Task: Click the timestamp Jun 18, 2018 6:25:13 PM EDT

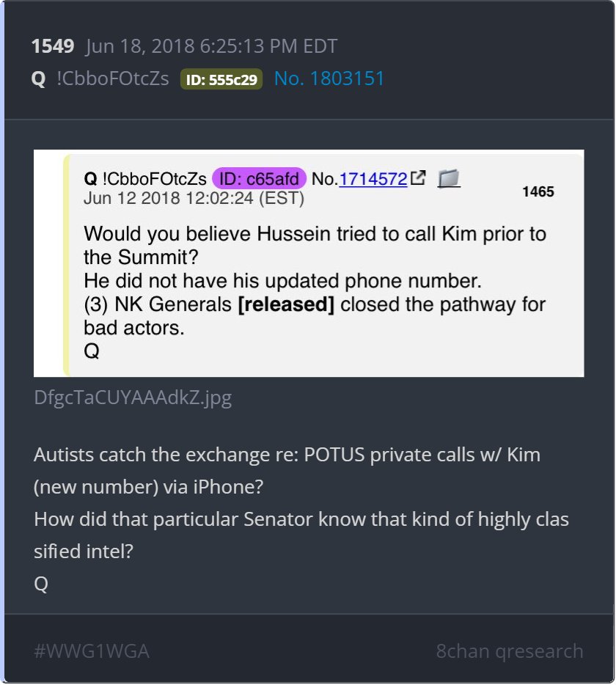Action: click(212, 46)
